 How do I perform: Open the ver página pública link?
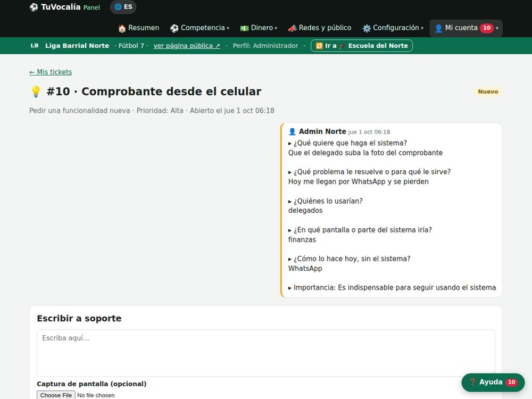[187, 45]
